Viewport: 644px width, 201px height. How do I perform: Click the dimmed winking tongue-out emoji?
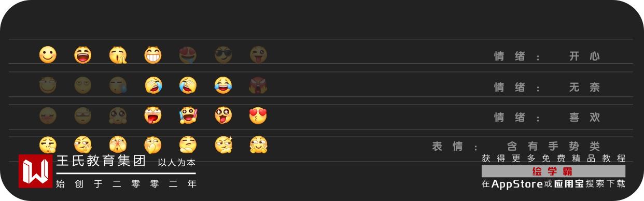[258, 55]
